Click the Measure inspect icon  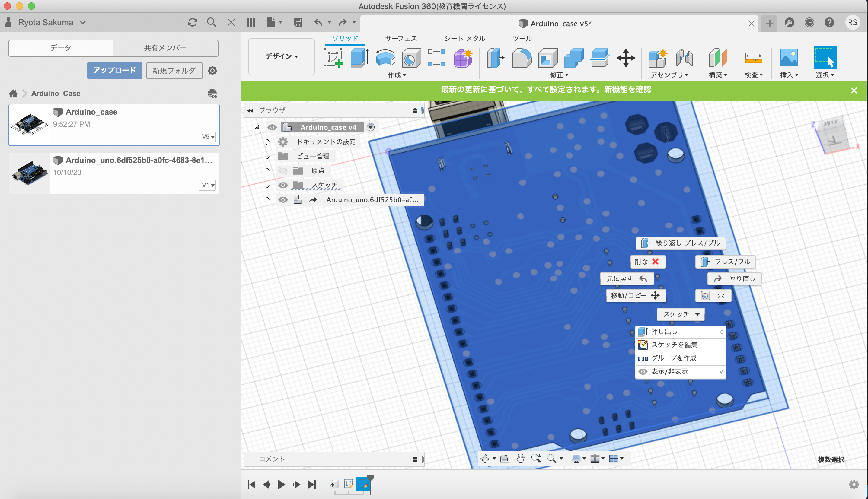point(753,58)
